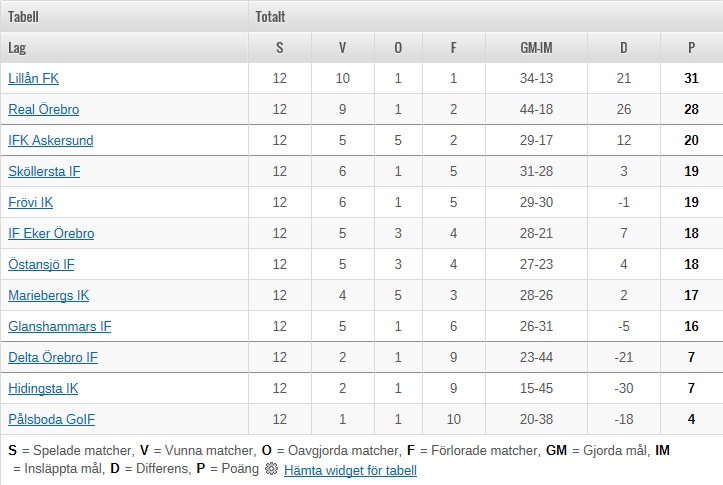Select the Totalt header tab
The image size is (723, 485).
point(270,17)
